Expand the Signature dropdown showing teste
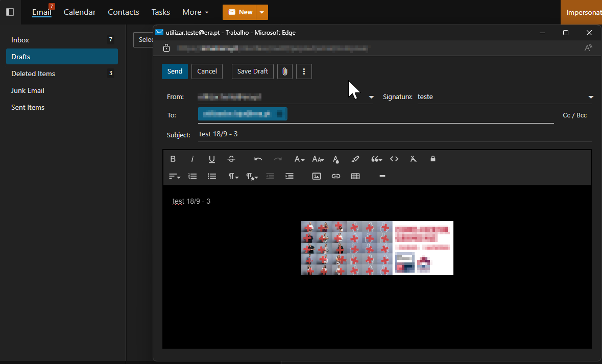The width and height of the screenshot is (602, 364). pyautogui.click(x=591, y=97)
